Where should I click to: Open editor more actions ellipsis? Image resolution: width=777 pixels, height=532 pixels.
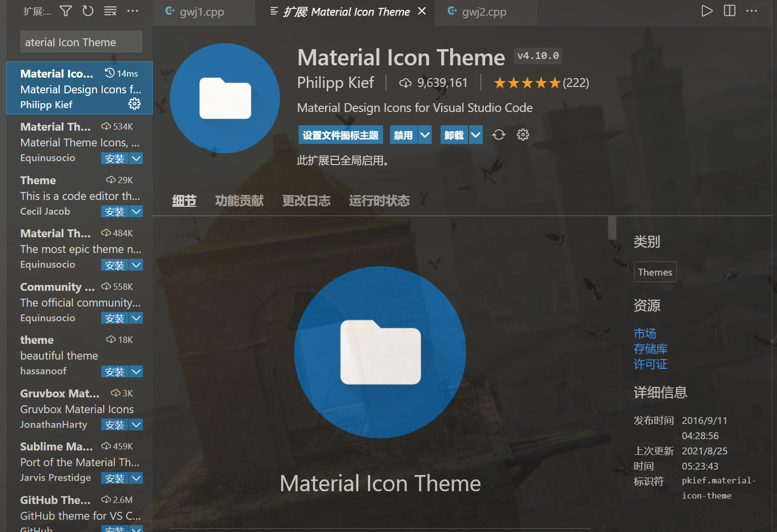(751, 11)
